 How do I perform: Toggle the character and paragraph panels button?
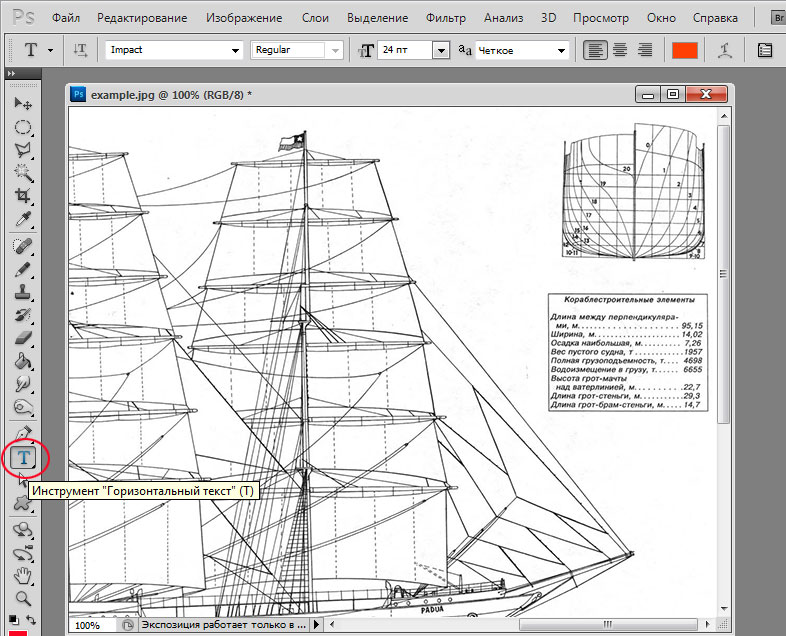tap(765, 50)
